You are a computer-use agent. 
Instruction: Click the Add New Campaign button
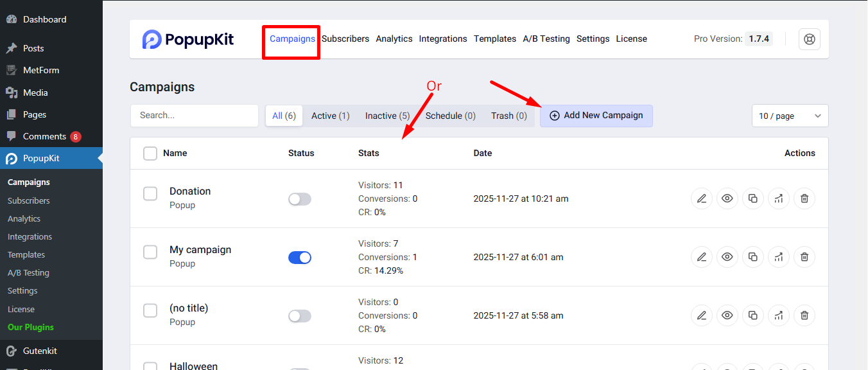click(x=596, y=116)
